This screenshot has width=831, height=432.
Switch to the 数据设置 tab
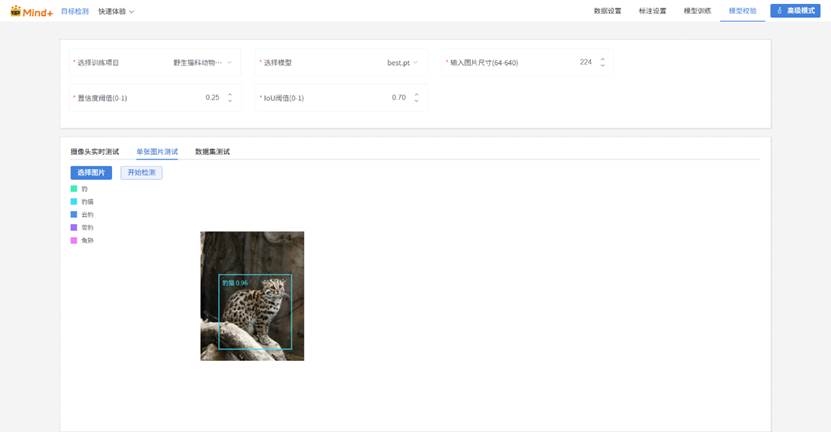pos(607,11)
